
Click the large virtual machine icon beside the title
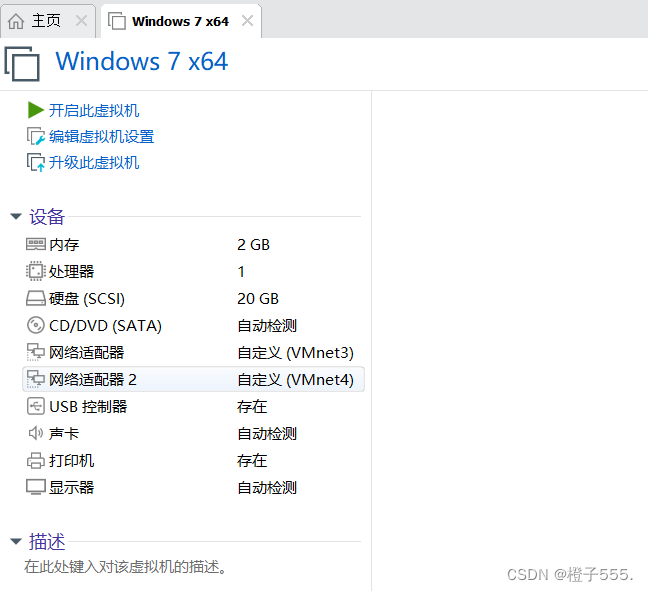(x=22, y=63)
